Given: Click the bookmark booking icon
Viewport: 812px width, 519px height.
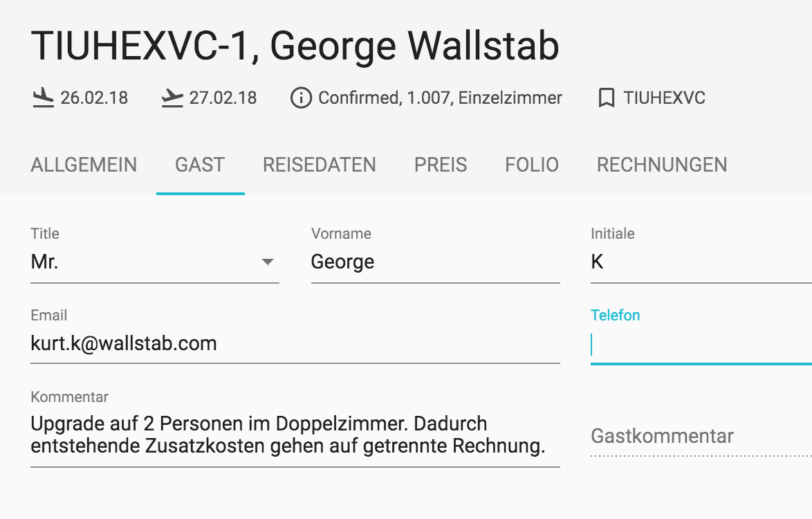Looking at the screenshot, I should point(607,98).
